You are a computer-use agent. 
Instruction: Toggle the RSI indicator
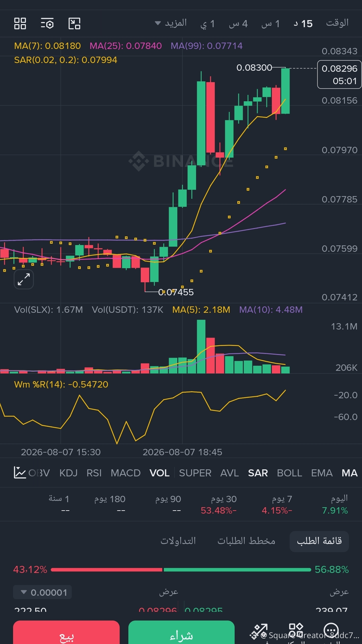click(94, 473)
